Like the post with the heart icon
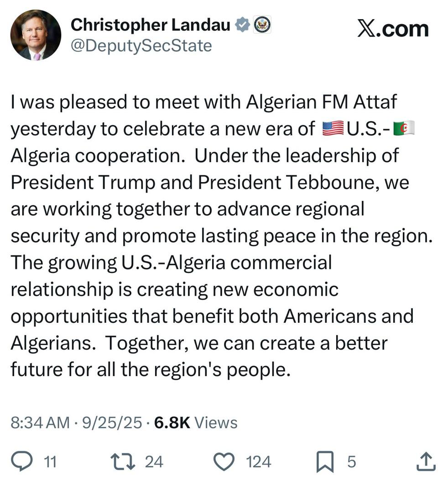 click(x=224, y=462)
